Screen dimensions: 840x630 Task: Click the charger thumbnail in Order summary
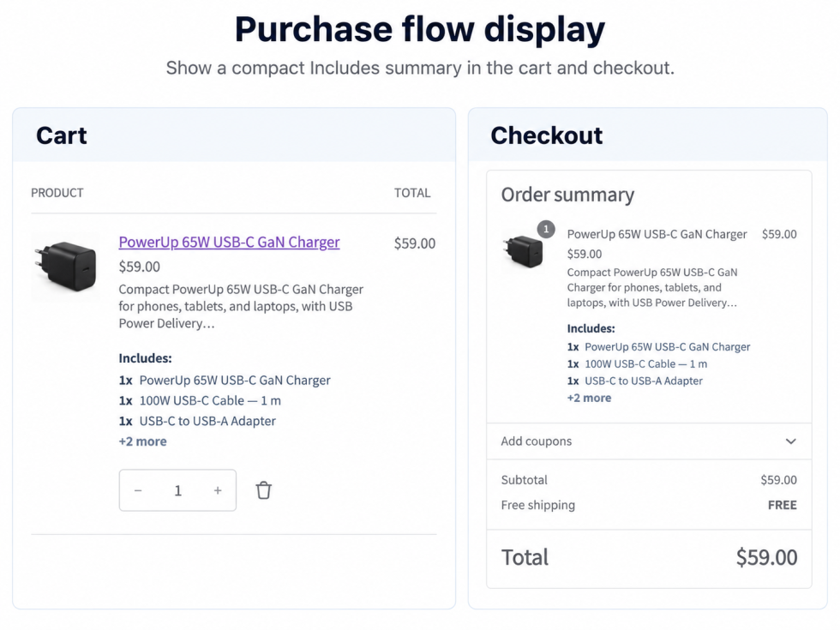(x=524, y=250)
